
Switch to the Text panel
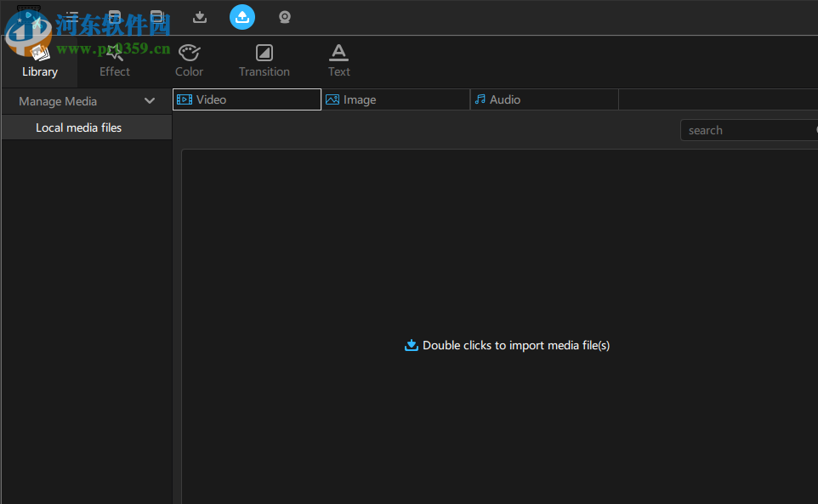(x=338, y=60)
